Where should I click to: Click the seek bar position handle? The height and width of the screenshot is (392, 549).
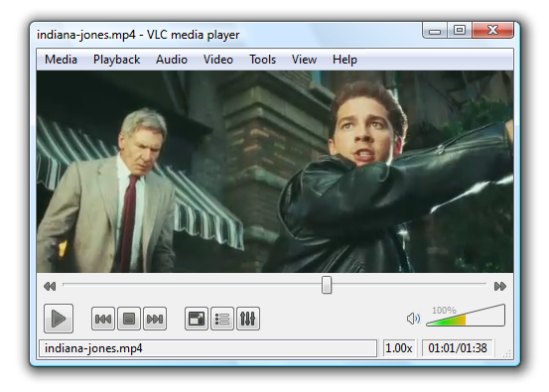coord(327,285)
